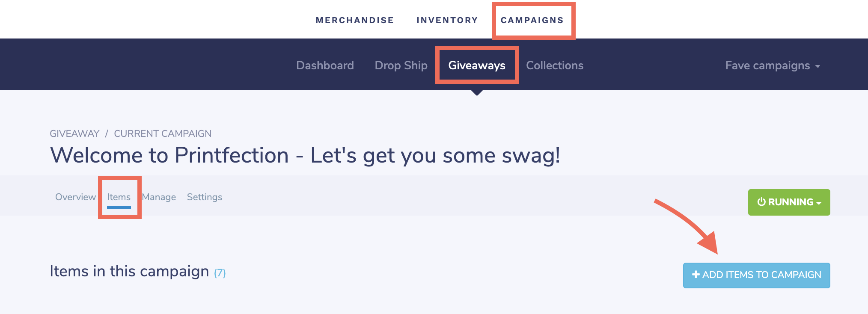Open the Manage sub-tab
The height and width of the screenshot is (314, 868).
coord(159,197)
